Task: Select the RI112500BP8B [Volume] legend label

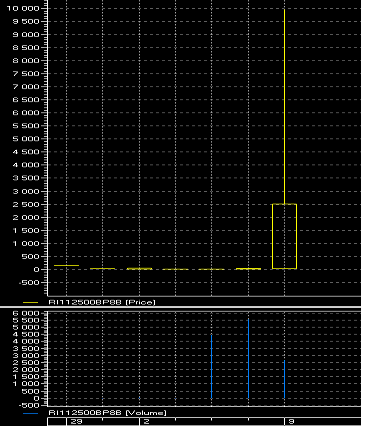Action: [107, 413]
